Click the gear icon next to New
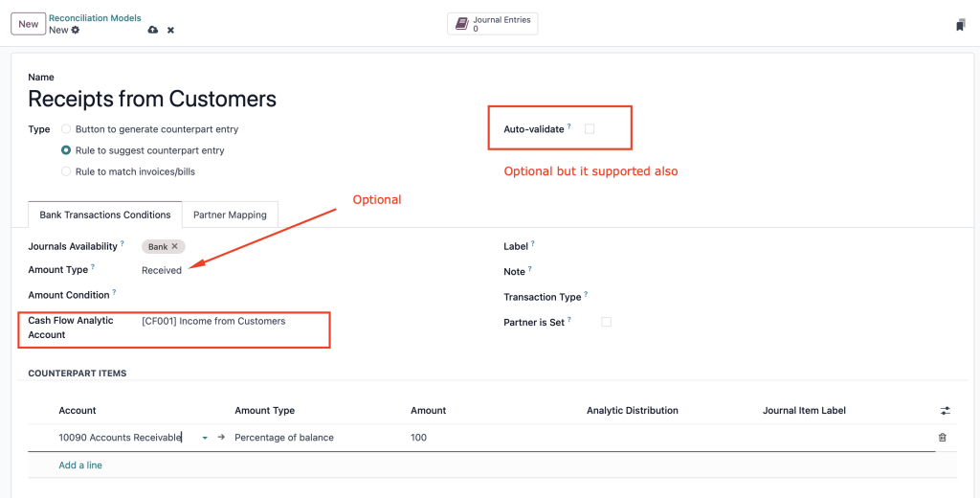 point(76,30)
